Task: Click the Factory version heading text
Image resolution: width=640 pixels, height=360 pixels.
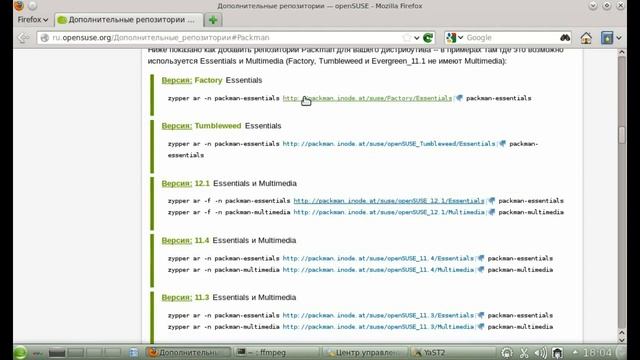Action: [208, 80]
